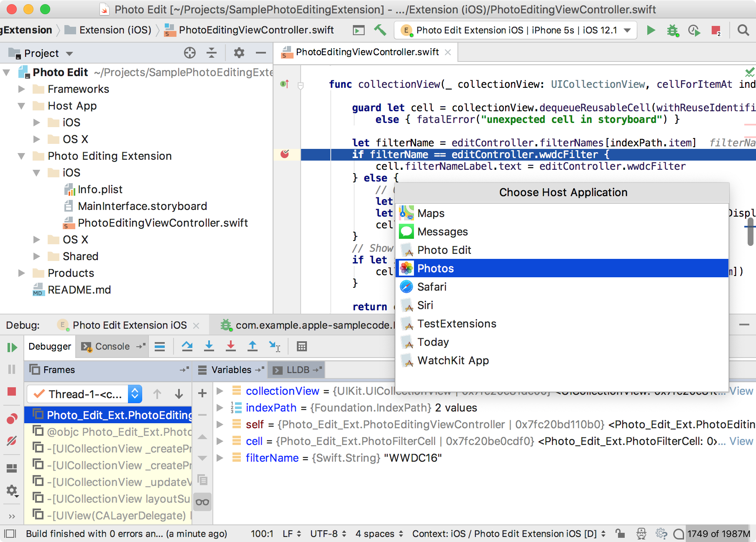Choose Siri as host application
The height and width of the screenshot is (542, 756).
click(562, 305)
